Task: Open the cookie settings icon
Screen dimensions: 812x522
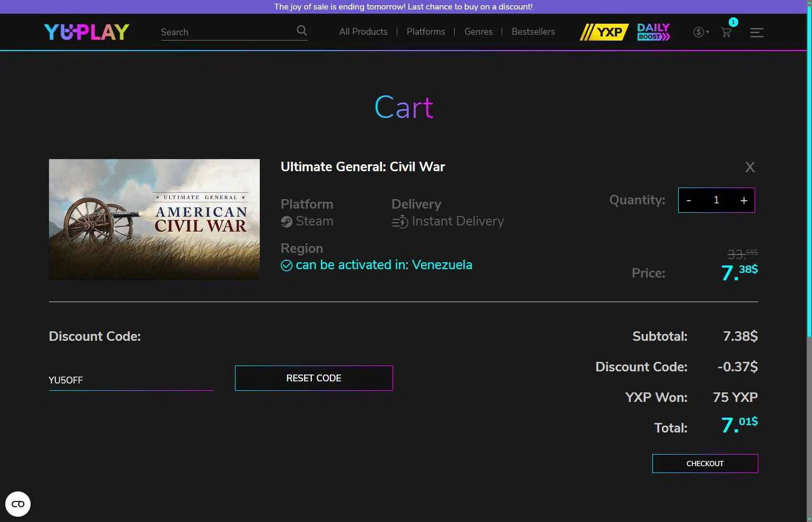Action: tap(18, 504)
